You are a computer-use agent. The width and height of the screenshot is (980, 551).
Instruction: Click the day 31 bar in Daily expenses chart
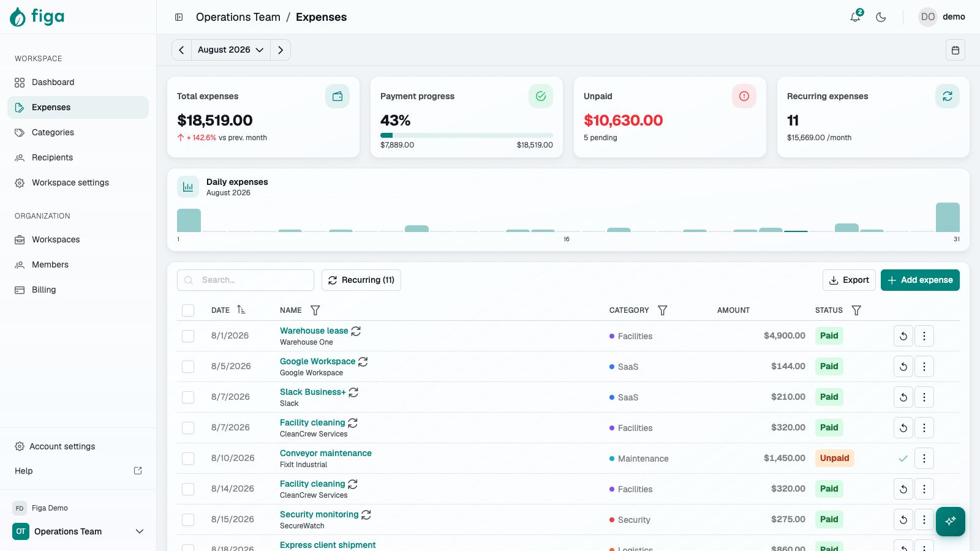tap(948, 217)
